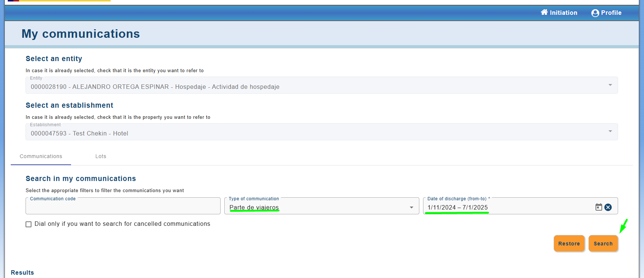The width and height of the screenshot is (644, 278).
Task: Switch to the Communications tab
Action: coord(41,156)
